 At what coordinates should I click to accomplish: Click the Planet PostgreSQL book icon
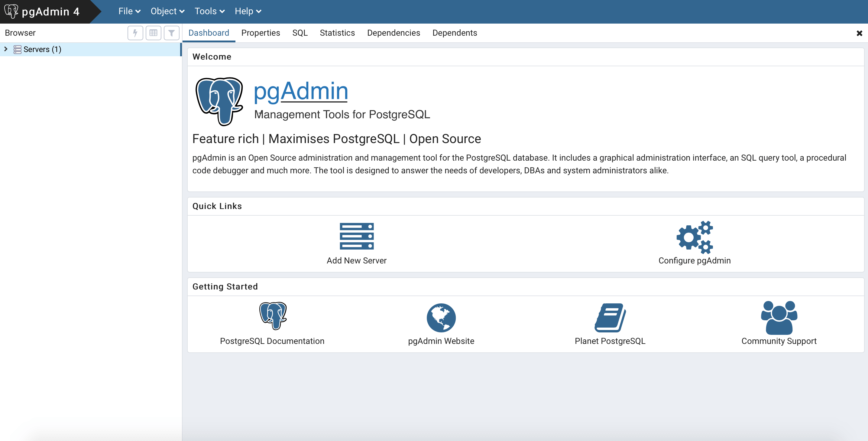click(x=610, y=318)
